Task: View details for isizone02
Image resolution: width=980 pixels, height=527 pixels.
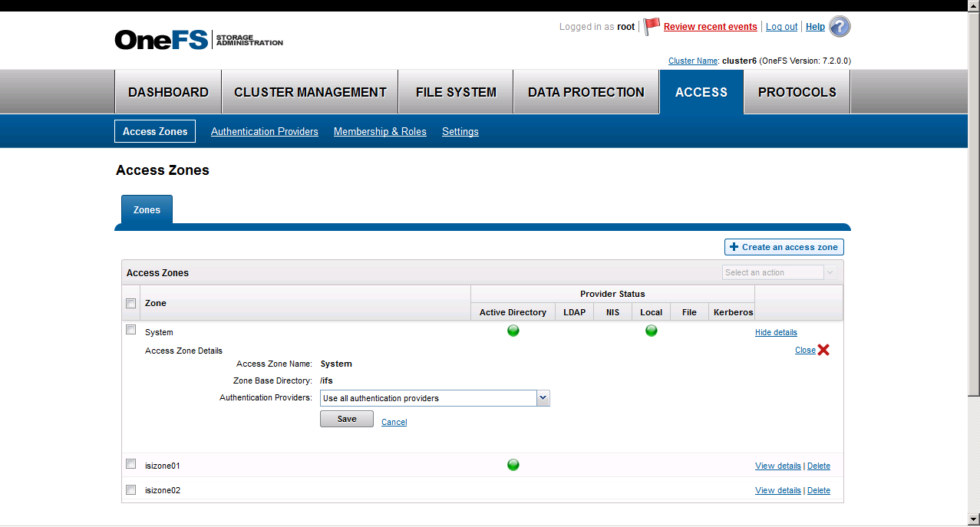Action: tap(778, 490)
